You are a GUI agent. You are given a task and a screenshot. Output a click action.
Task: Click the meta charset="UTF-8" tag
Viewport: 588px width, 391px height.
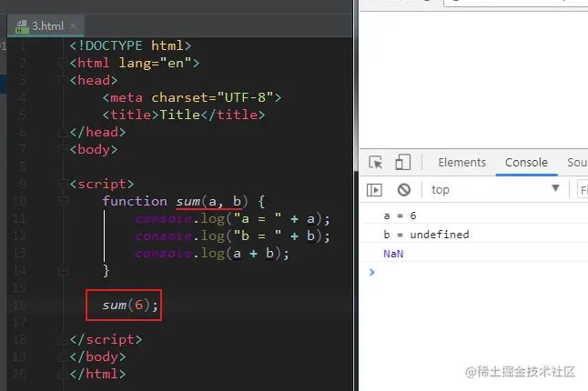click(x=192, y=98)
